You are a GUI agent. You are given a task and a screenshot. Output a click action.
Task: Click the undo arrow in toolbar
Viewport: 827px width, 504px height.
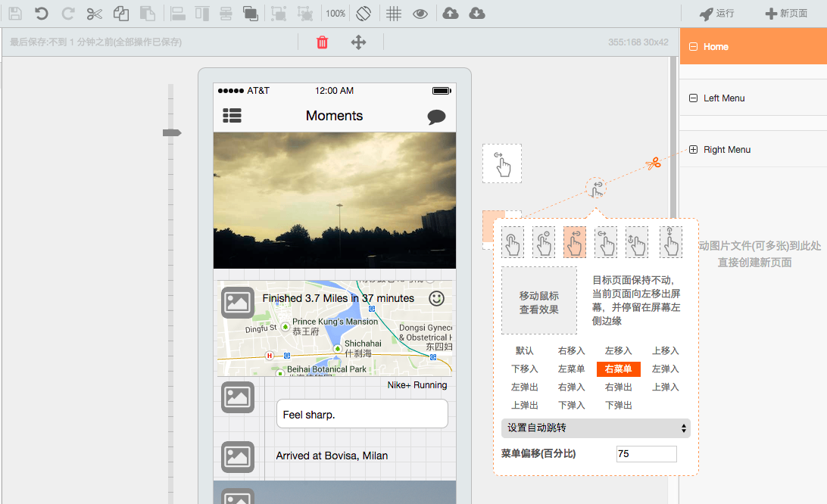pos(42,13)
